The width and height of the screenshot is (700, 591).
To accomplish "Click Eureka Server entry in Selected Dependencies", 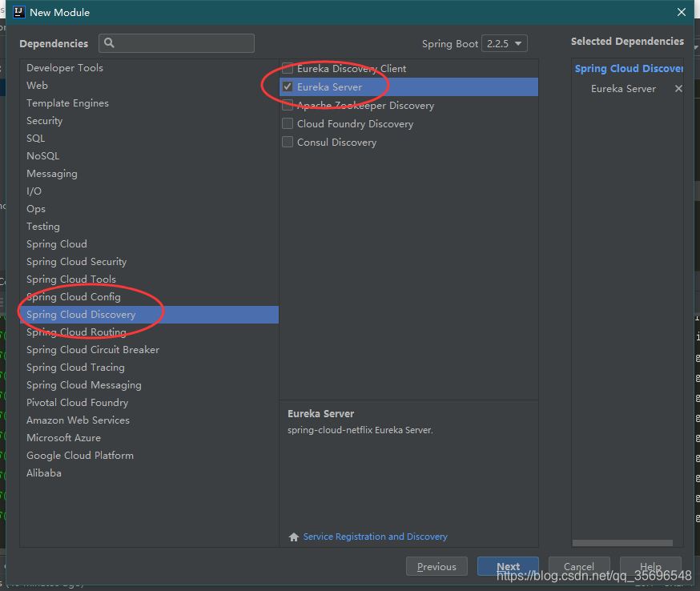I will coord(623,88).
